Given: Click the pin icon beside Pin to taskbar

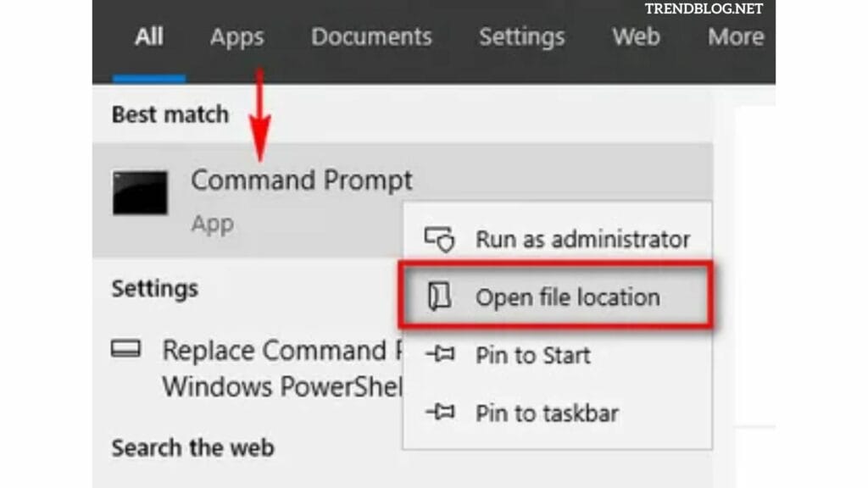Looking at the screenshot, I should 439,413.
